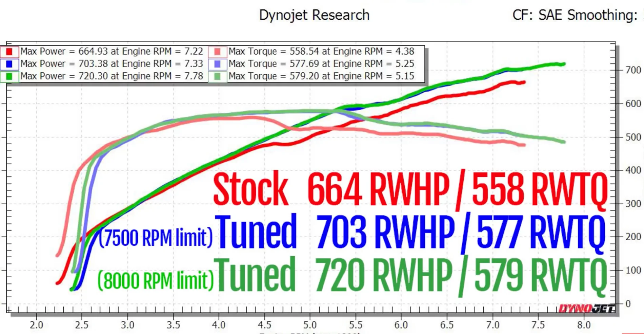
Task: Click the 400 label on the power axis
Action: pos(633,170)
